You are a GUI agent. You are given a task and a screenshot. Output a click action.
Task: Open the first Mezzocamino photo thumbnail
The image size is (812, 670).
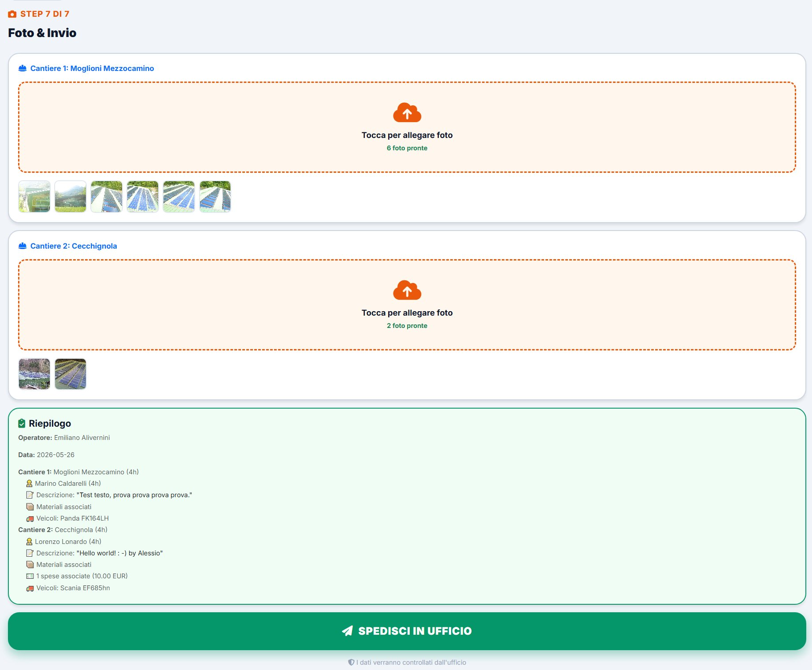click(34, 197)
